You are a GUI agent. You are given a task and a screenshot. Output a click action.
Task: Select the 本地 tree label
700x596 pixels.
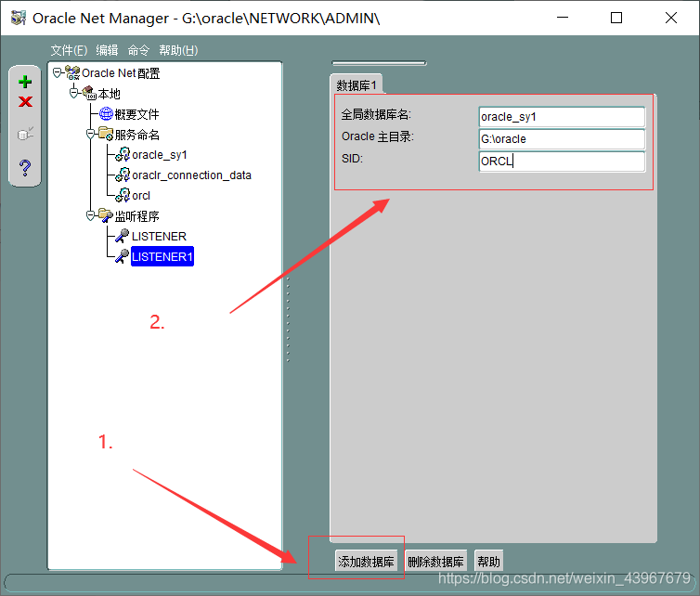tap(110, 94)
